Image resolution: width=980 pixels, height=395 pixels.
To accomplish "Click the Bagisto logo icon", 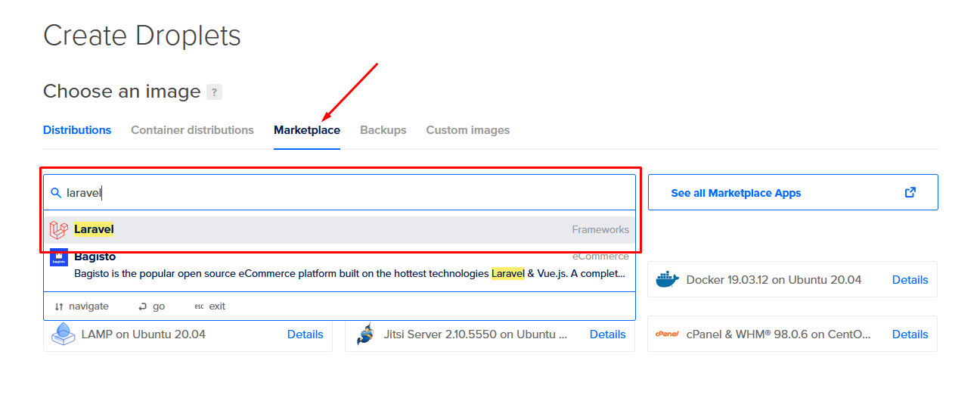I will point(59,257).
